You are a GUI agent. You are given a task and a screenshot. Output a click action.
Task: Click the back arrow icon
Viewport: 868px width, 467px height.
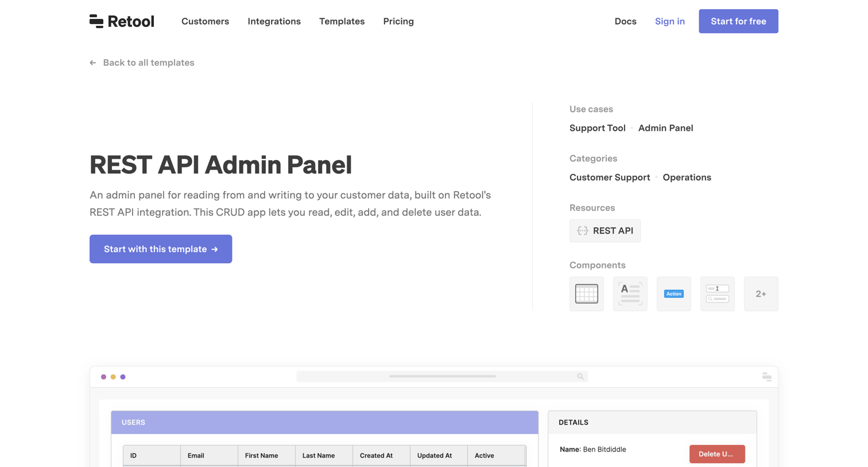(93, 63)
